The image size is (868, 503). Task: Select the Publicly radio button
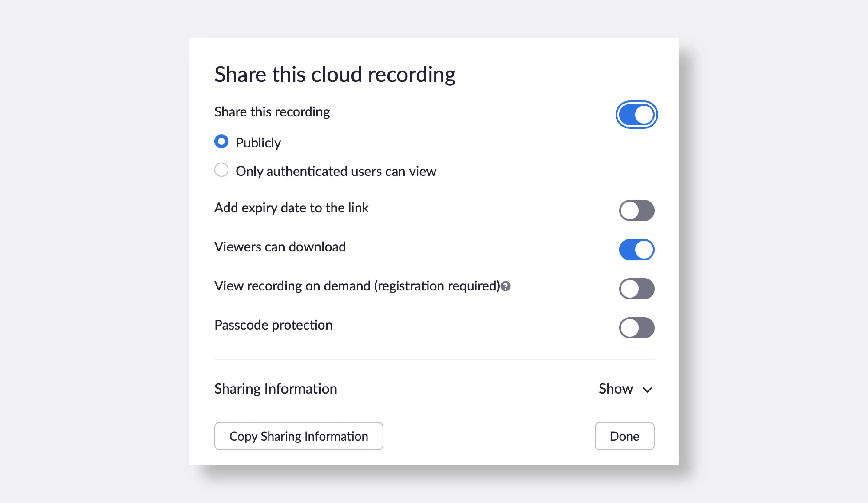[x=221, y=141]
